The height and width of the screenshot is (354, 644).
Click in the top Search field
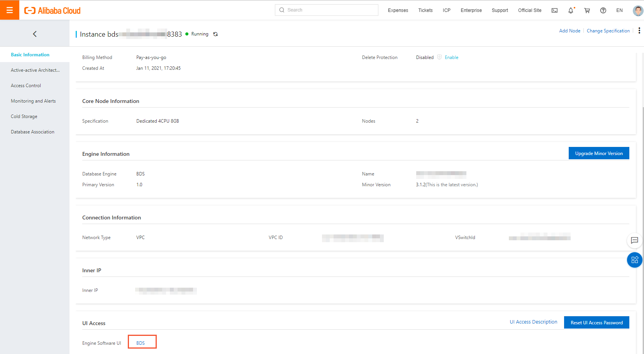pos(327,10)
